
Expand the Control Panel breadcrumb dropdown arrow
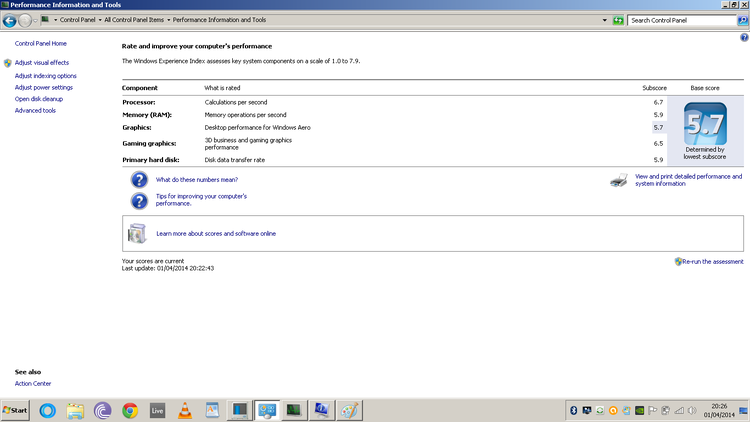tap(100, 20)
